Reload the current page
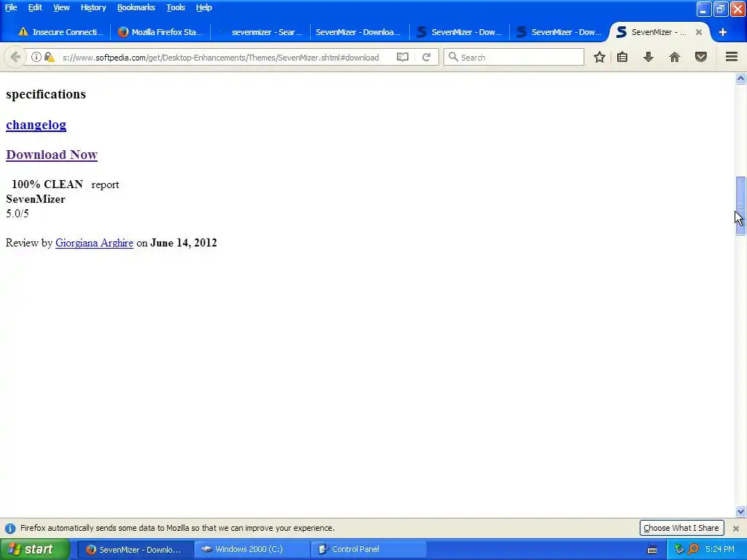 point(426,57)
